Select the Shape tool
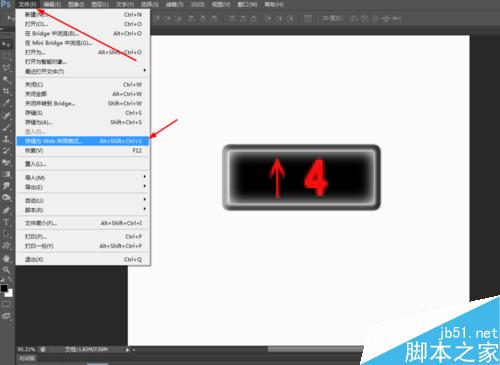 6,246
